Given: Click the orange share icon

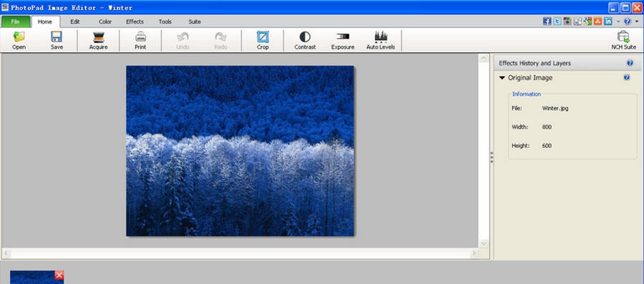Looking at the screenshot, I should tap(598, 21).
